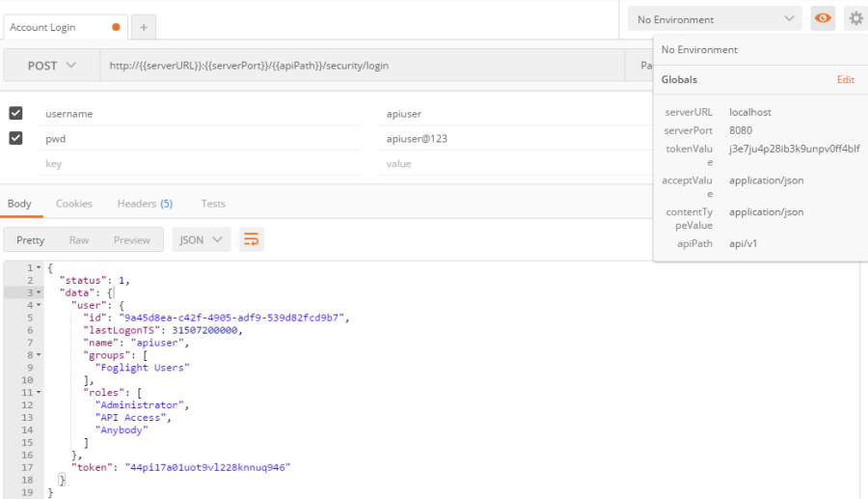
Task: Click the environment quick look eye icon
Action: coord(823,19)
